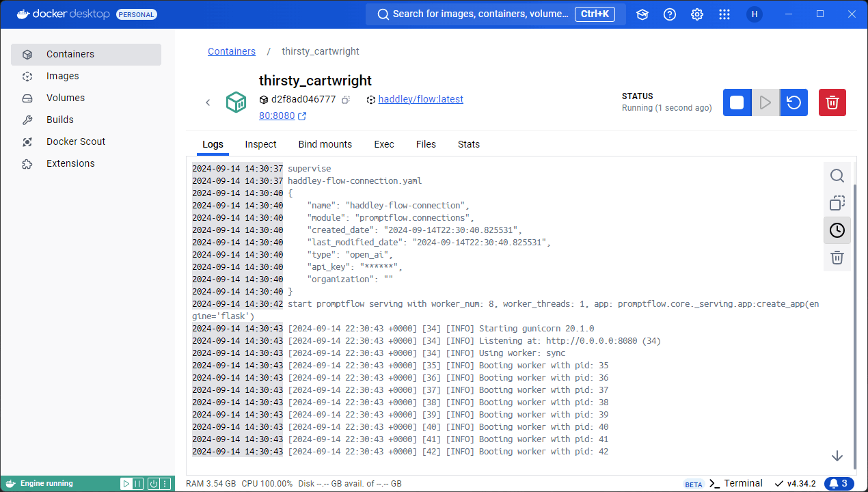Resume the Docker engine from status bar

click(x=126, y=484)
